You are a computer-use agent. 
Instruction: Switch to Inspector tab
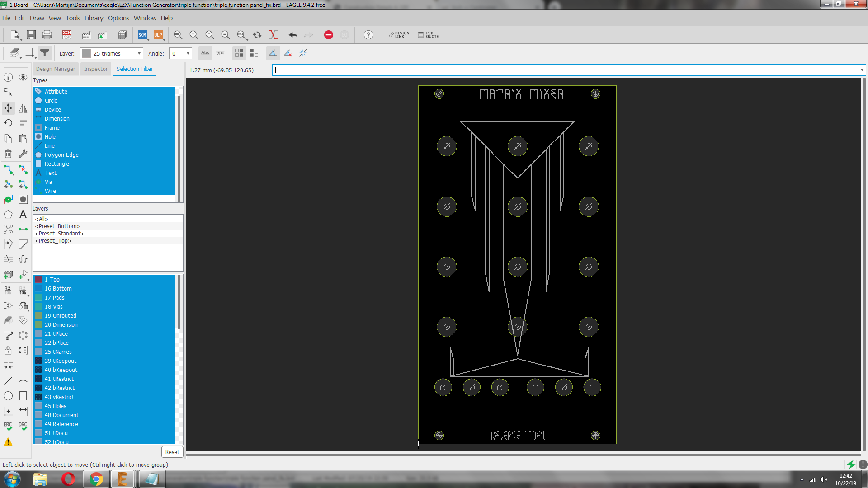[x=96, y=69]
